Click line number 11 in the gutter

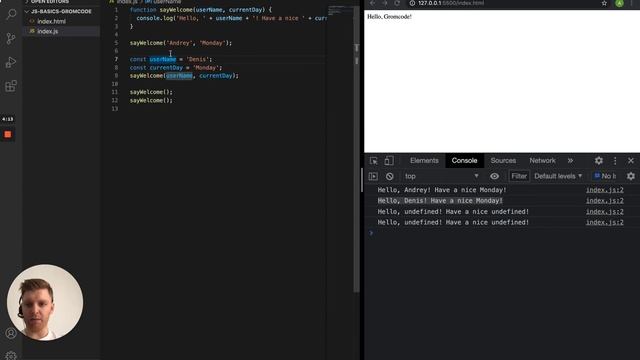click(x=115, y=92)
